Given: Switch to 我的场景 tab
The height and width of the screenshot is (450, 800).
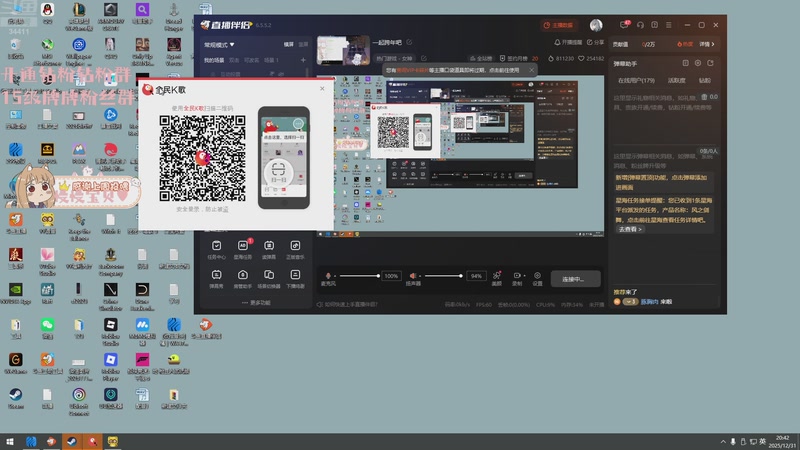Looking at the screenshot, I should click(x=214, y=60).
